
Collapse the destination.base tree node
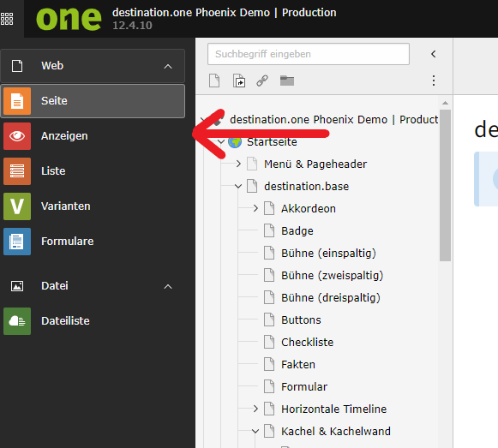(238, 186)
